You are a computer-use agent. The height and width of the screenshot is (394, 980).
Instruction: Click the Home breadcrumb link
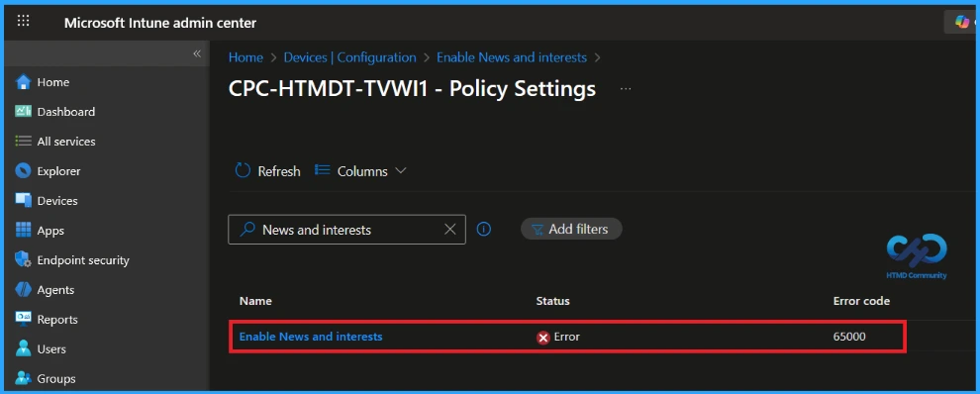point(245,57)
